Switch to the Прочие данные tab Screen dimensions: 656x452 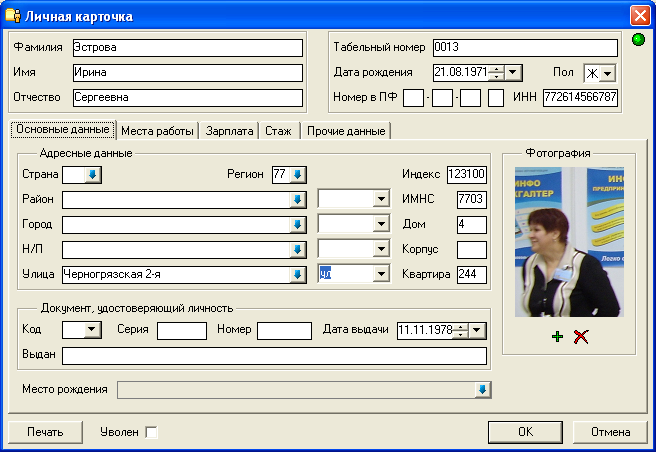click(x=346, y=131)
